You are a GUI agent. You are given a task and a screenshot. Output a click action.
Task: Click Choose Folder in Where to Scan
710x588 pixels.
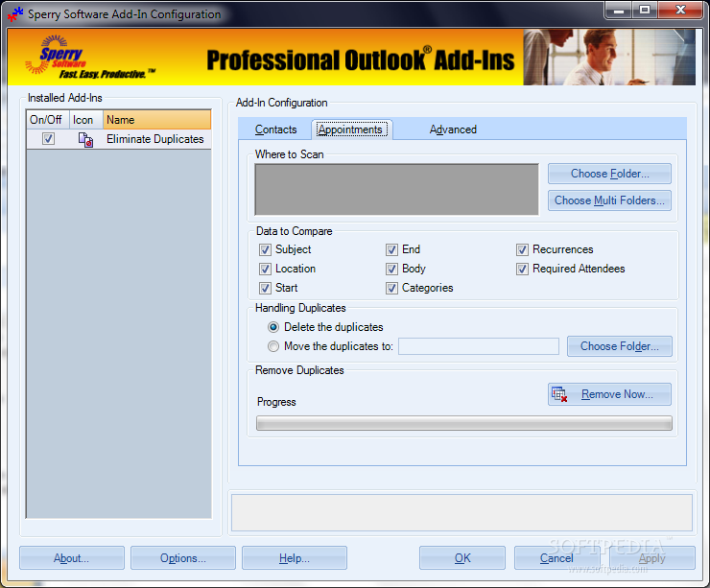coord(609,174)
